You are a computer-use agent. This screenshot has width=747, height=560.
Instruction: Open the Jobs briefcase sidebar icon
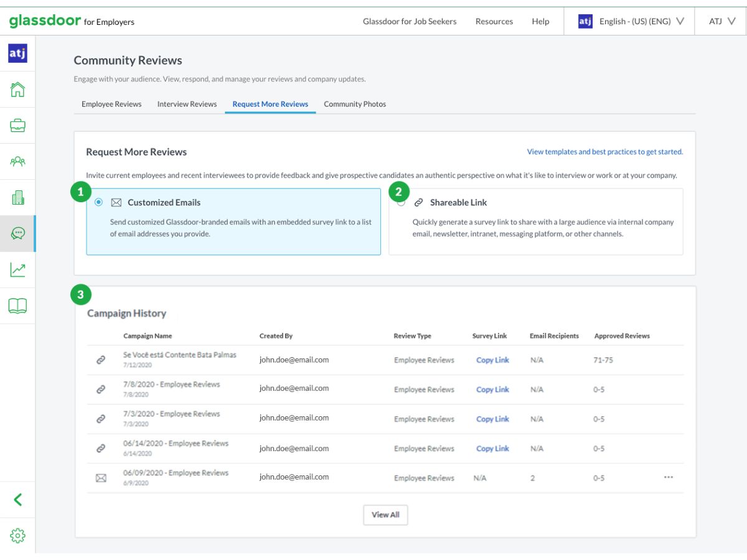[17, 125]
